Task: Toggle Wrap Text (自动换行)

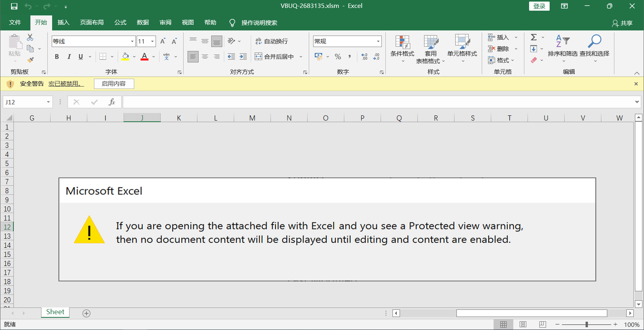Action: point(272,41)
